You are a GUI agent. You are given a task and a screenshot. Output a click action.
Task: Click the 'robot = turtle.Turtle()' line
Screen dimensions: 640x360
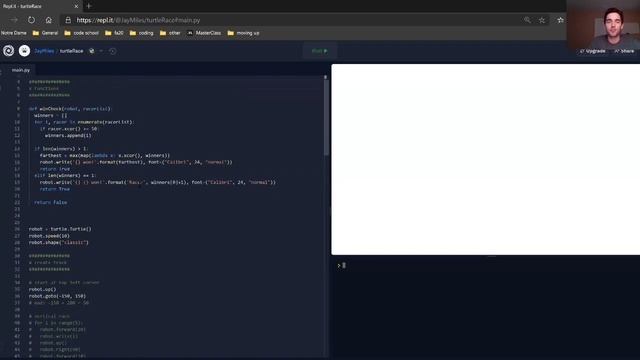click(60, 229)
